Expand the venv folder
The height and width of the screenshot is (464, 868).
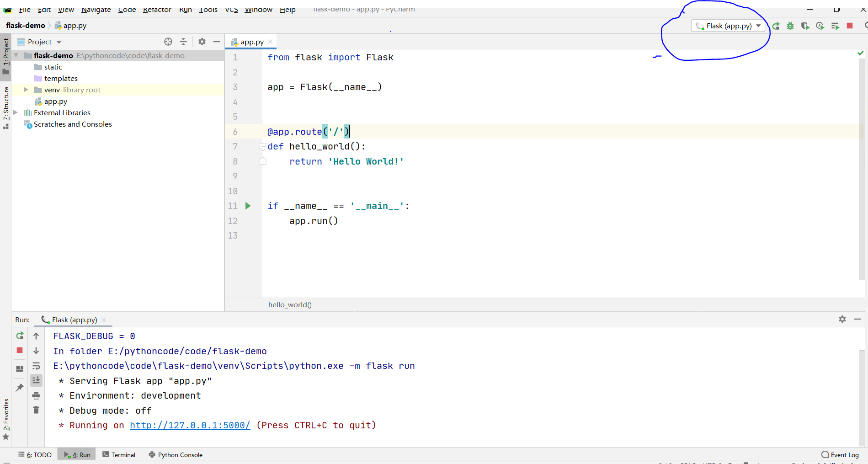[26, 90]
